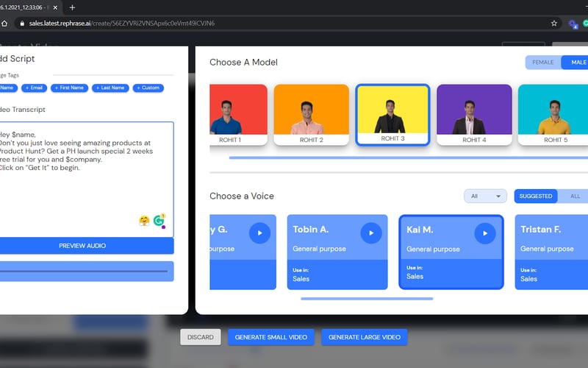Viewport: 588px width, 368px height.
Task: Select the ROHIT 4 model
Action: [x=474, y=115]
